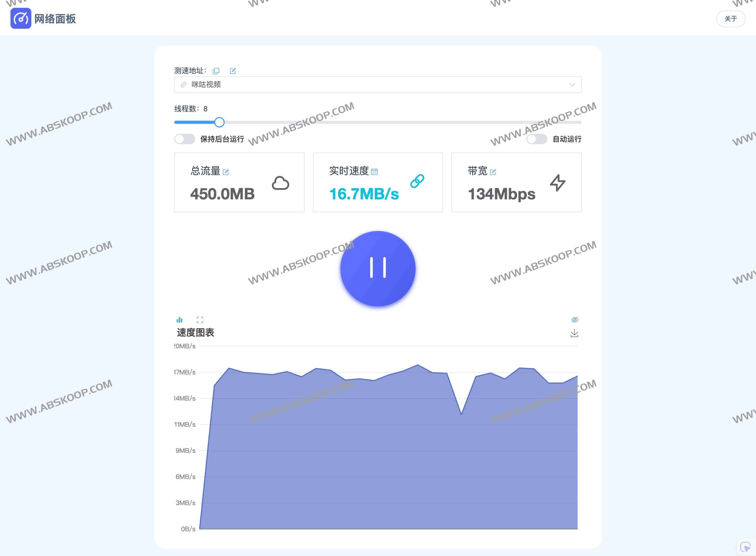Viewport: 756px width, 556px height.
Task: Click the bar chart icon above 速度图表
Action: point(180,320)
